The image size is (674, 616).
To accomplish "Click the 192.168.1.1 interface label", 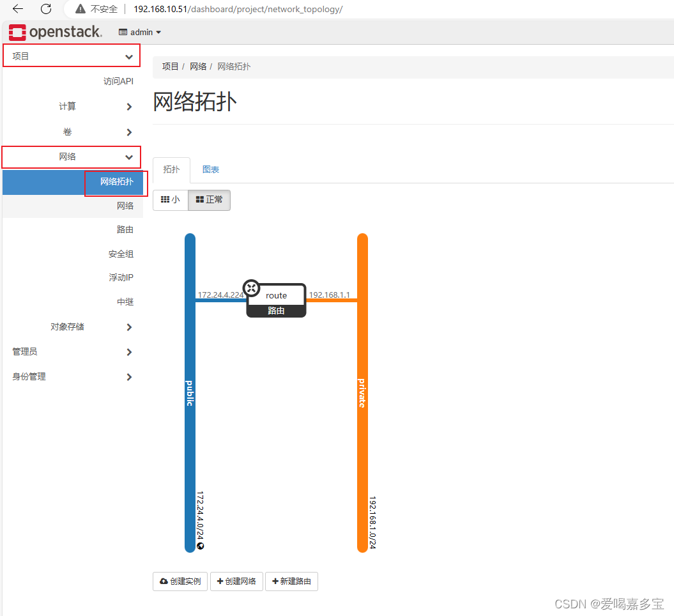I will (329, 295).
